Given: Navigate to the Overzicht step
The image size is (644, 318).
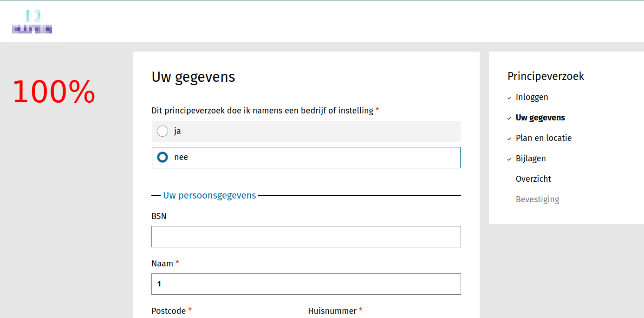Looking at the screenshot, I should pyautogui.click(x=533, y=179).
